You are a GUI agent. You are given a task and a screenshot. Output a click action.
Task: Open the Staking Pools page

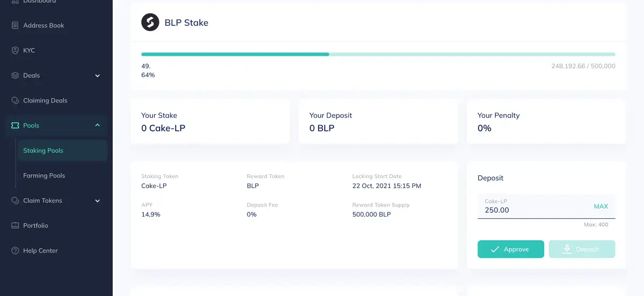43,151
